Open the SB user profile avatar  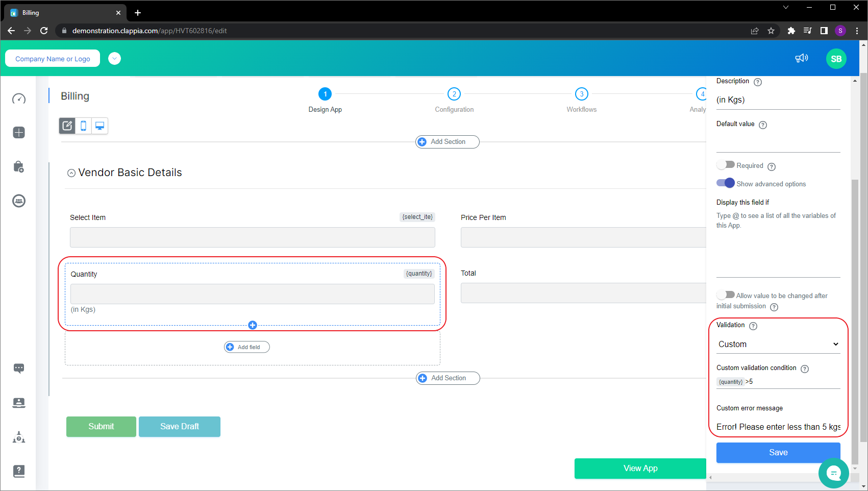[836, 59]
